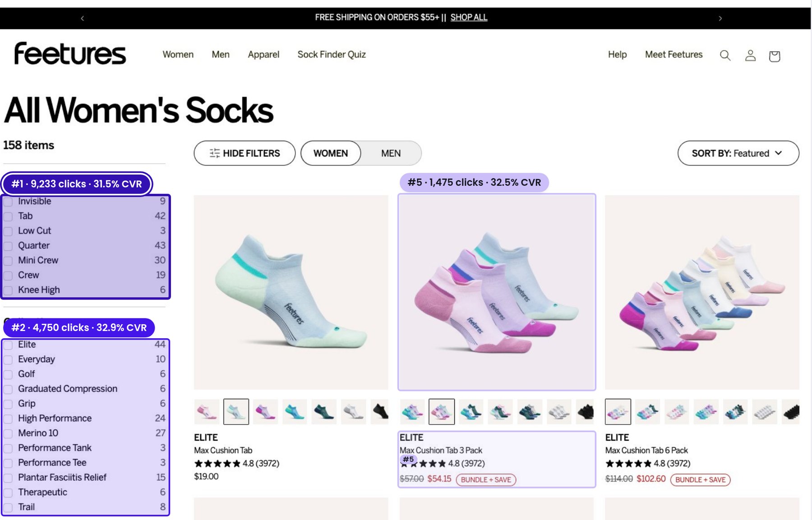Image resolution: width=812 pixels, height=520 pixels.
Task: Follow the SHOP ALL link
Action: (x=469, y=18)
